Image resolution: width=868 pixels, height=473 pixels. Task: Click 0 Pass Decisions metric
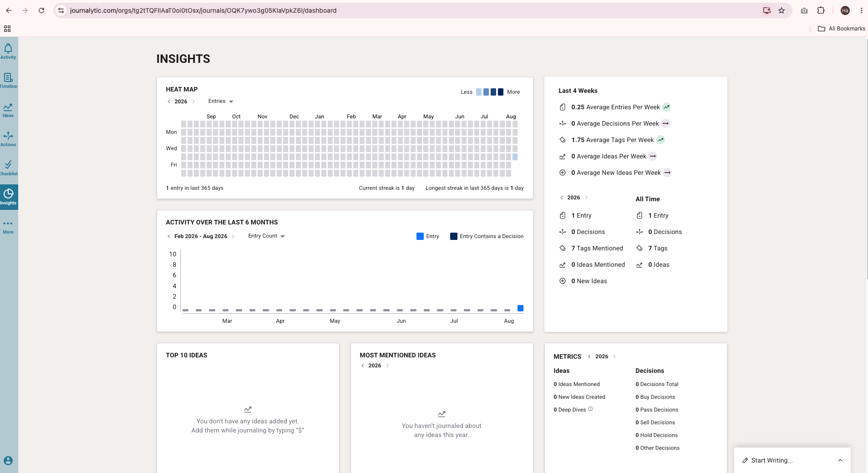click(657, 410)
